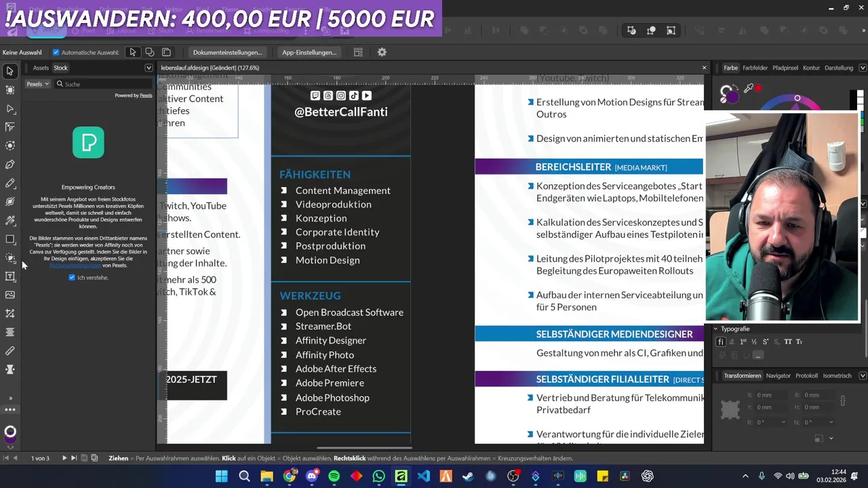Click the aspect ratio lock chain icon

click(x=842, y=401)
